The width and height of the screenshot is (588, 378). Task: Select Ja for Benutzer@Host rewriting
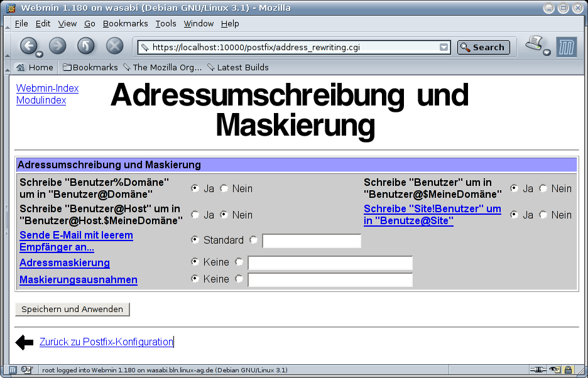point(195,215)
